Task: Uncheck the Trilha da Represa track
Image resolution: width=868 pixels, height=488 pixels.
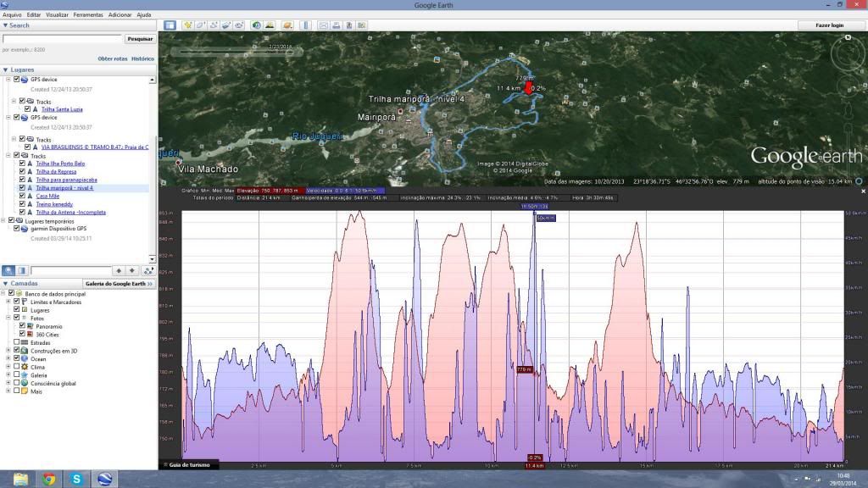Action: [x=22, y=171]
